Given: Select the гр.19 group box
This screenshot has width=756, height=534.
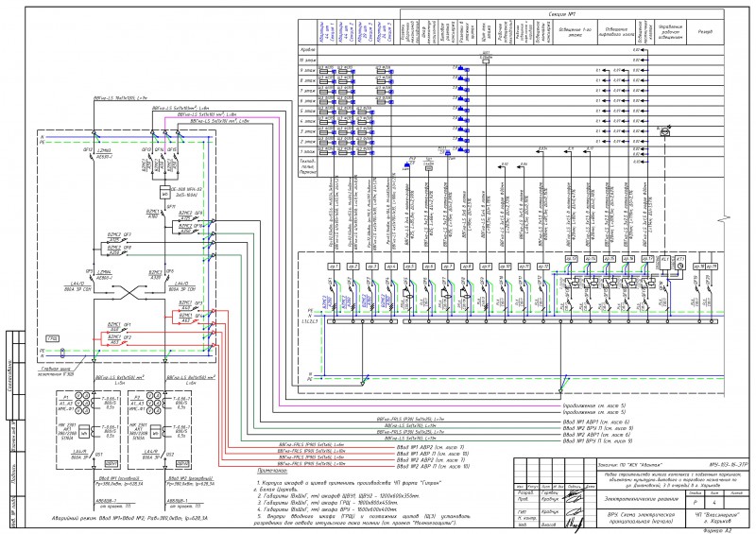Looking at the screenshot, I should [x=712, y=267].
